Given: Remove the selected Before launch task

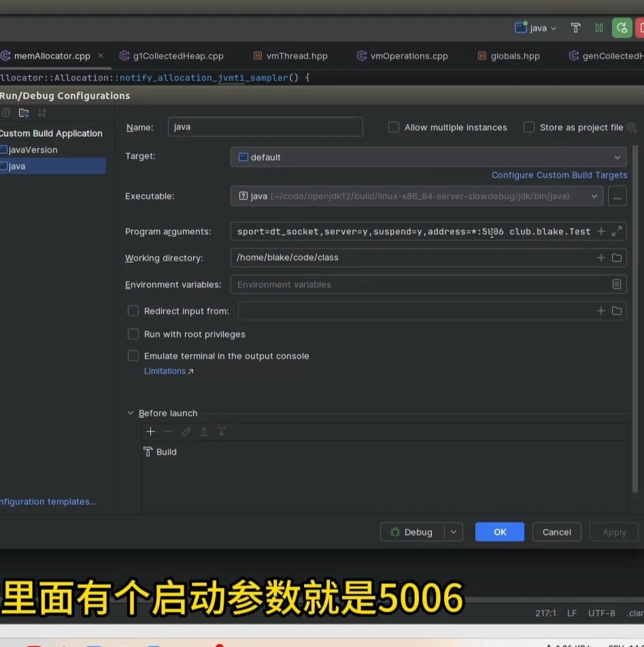Looking at the screenshot, I should [x=168, y=431].
